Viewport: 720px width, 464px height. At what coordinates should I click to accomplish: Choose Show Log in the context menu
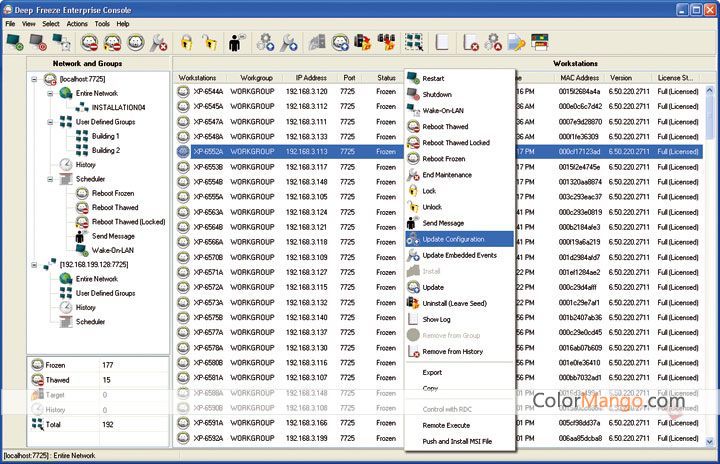[x=459, y=319]
